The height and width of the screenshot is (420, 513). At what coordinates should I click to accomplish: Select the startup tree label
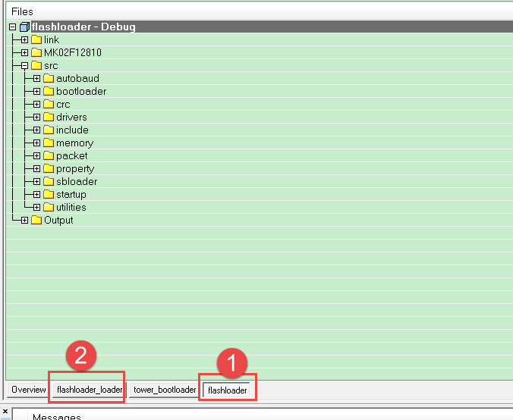(71, 195)
